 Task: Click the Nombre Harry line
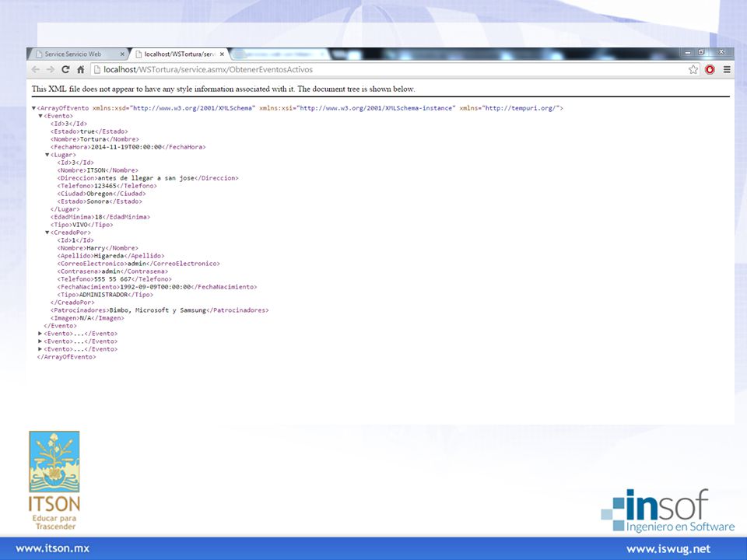click(x=98, y=248)
